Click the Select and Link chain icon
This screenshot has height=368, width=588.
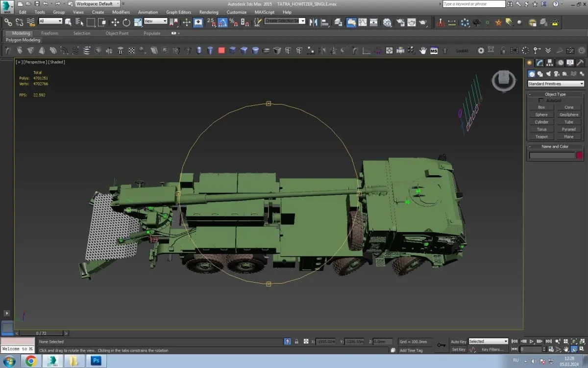[8, 22]
